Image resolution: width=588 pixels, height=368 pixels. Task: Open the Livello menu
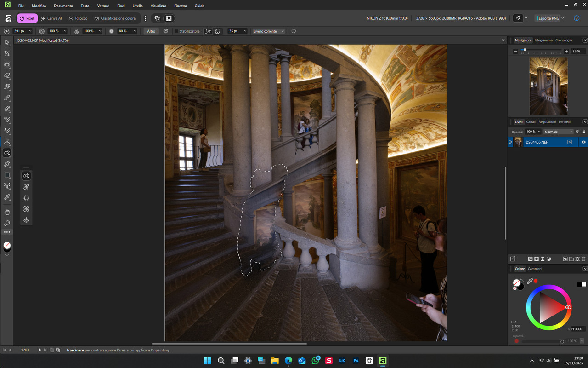tap(137, 6)
